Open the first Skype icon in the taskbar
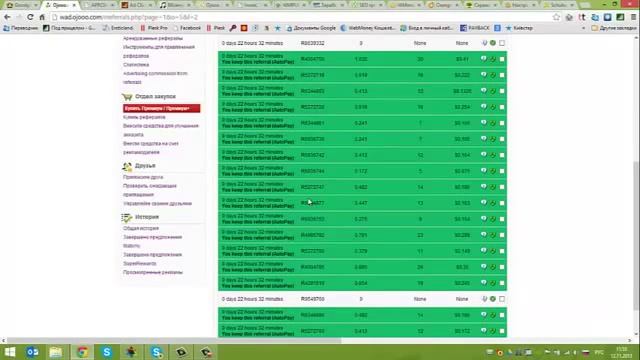The image size is (640, 360). [107, 352]
